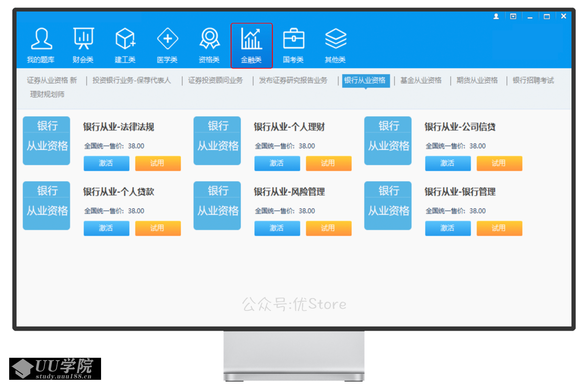Screen dimensions: 588x389
Task: Maximize the application window
Action: pyautogui.click(x=547, y=17)
